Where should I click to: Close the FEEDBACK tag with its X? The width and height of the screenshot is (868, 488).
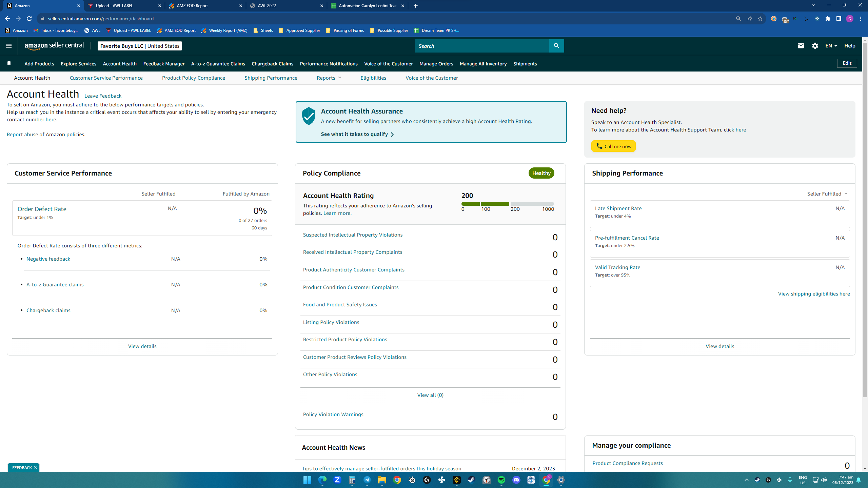[x=35, y=467]
